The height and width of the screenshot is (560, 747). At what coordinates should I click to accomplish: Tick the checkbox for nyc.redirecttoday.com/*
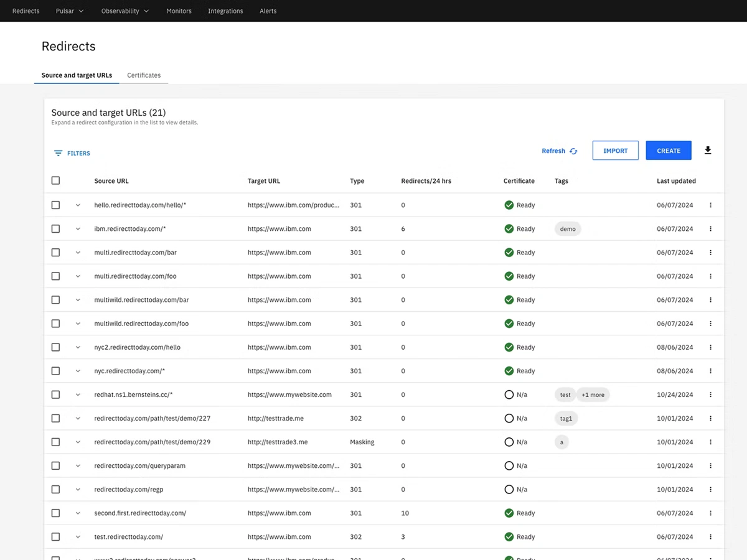pyautogui.click(x=55, y=371)
